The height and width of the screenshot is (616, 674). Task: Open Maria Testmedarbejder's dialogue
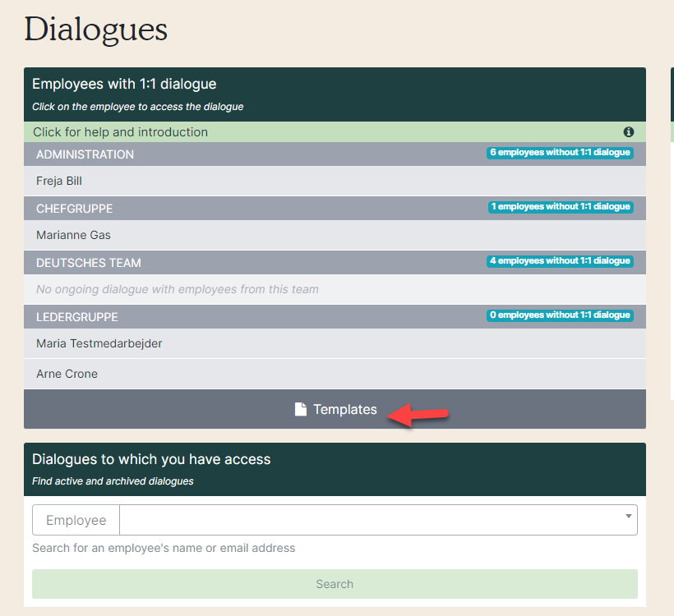(x=99, y=343)
